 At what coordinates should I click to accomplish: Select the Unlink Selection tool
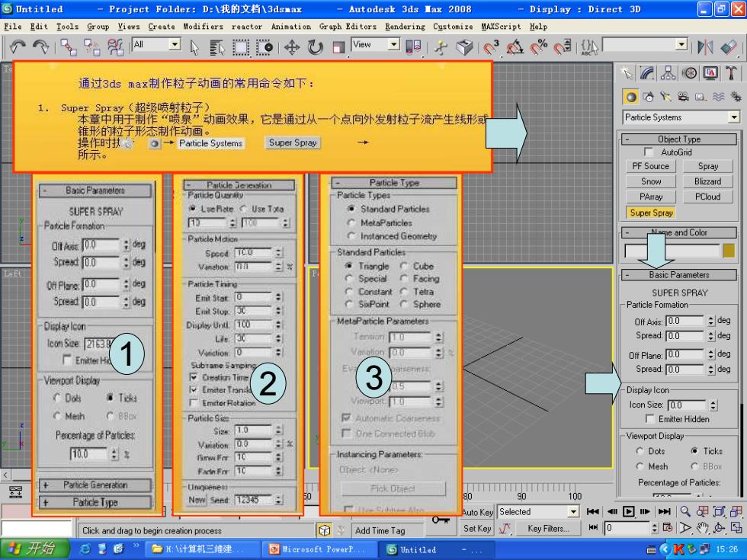(x=92, y=47)
